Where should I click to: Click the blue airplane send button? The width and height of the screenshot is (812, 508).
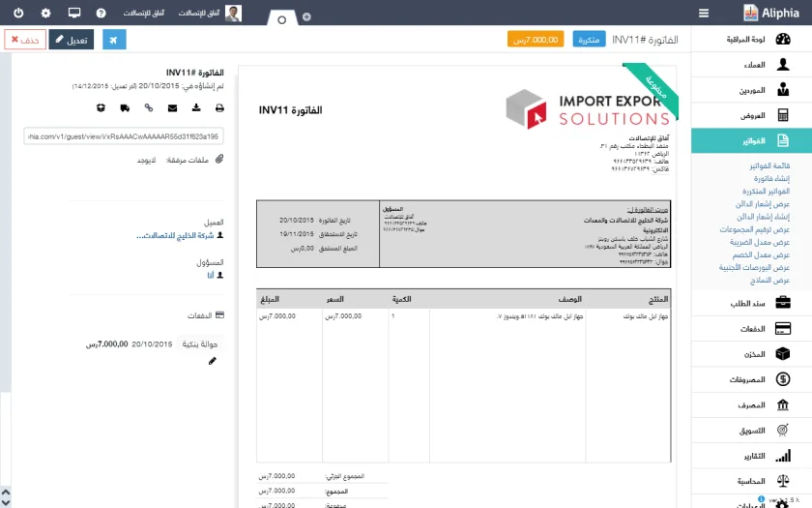114,40
